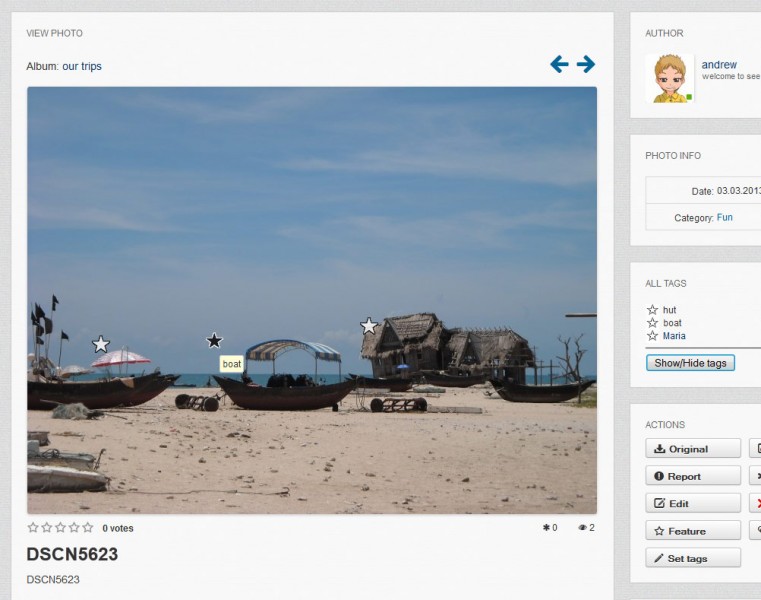Click the views count eye icon
Screen dimensions: 761x600
(x=582, y=528)
